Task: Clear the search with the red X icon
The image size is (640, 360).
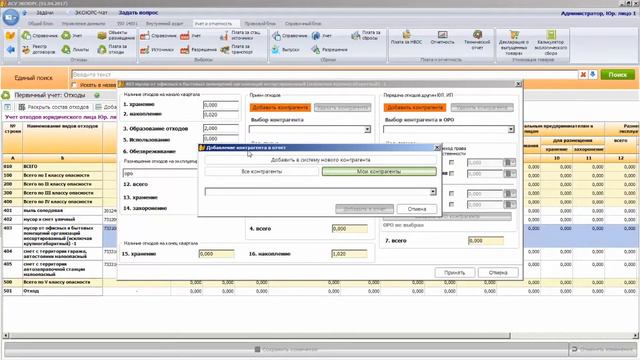Action: point(583,74)
